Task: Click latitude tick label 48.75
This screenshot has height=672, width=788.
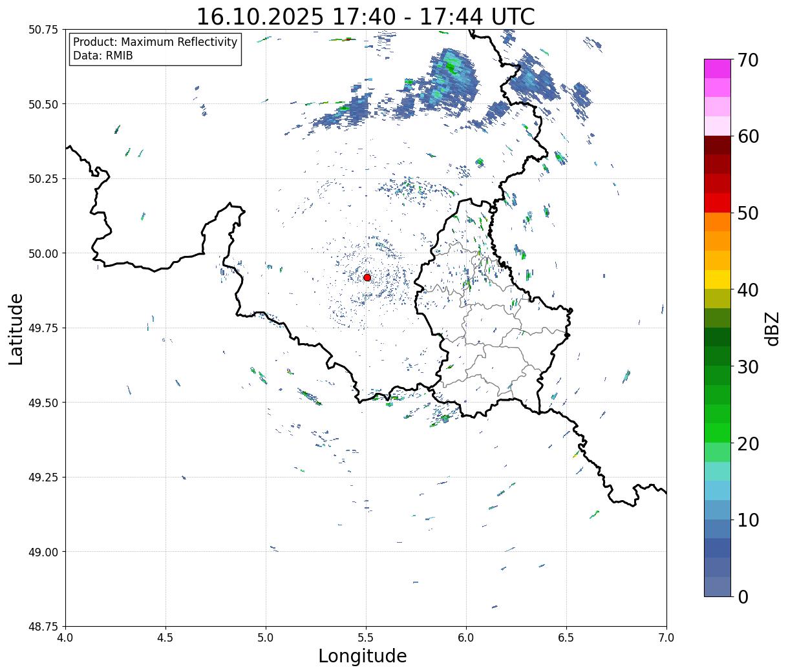Action: 43,627
